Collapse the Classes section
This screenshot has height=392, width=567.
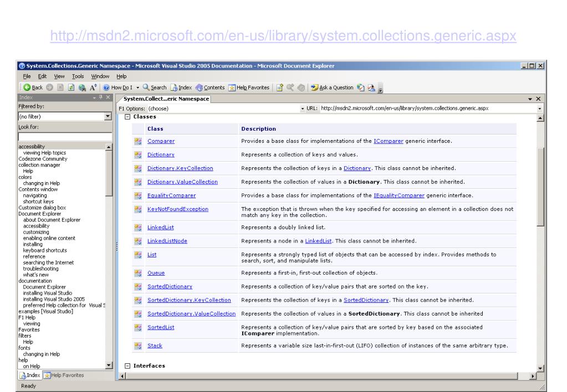click(x=127, y=117)
